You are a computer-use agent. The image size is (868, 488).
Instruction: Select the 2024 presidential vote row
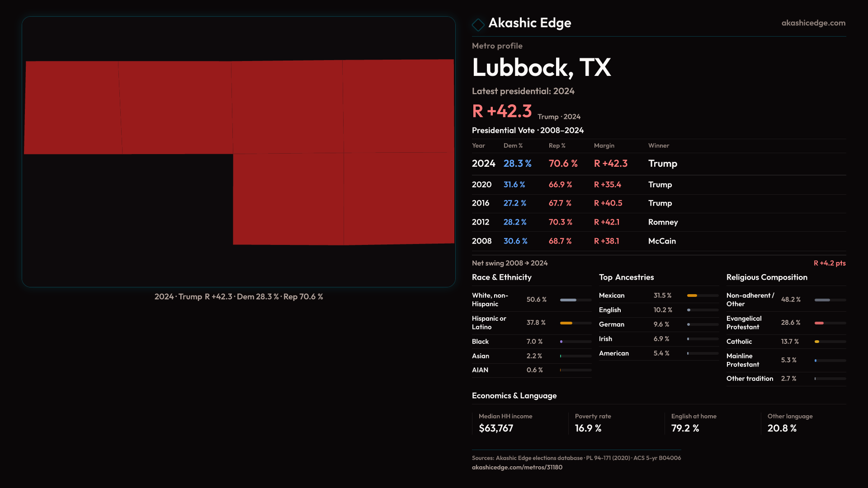pyautogui.click(x=574, y=164)
